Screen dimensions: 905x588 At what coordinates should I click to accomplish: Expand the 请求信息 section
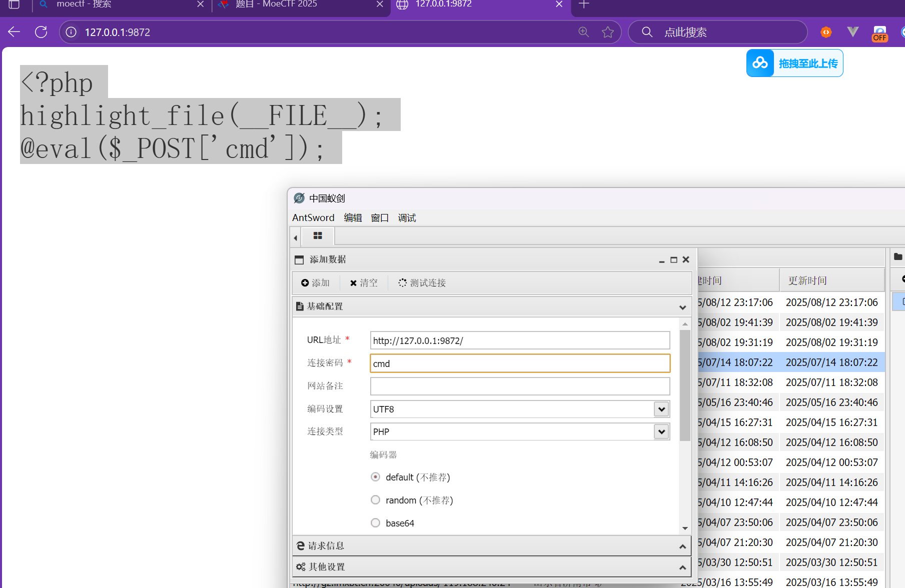491,546
